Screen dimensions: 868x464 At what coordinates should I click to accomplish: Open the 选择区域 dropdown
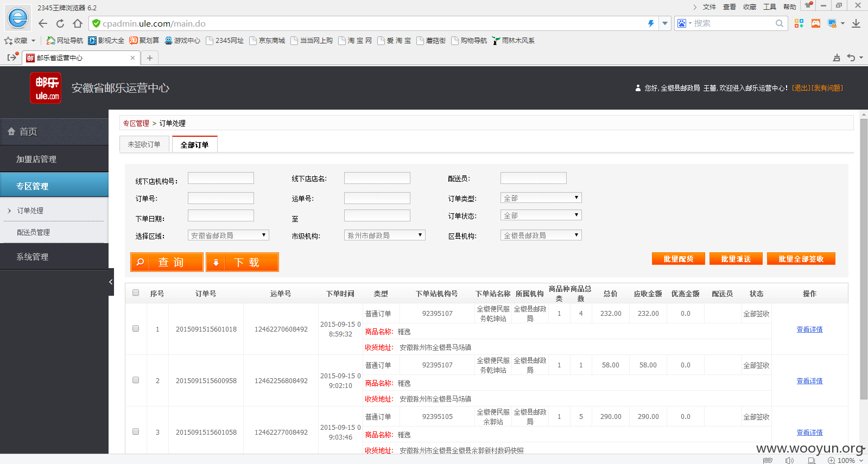tap(228, 235)
